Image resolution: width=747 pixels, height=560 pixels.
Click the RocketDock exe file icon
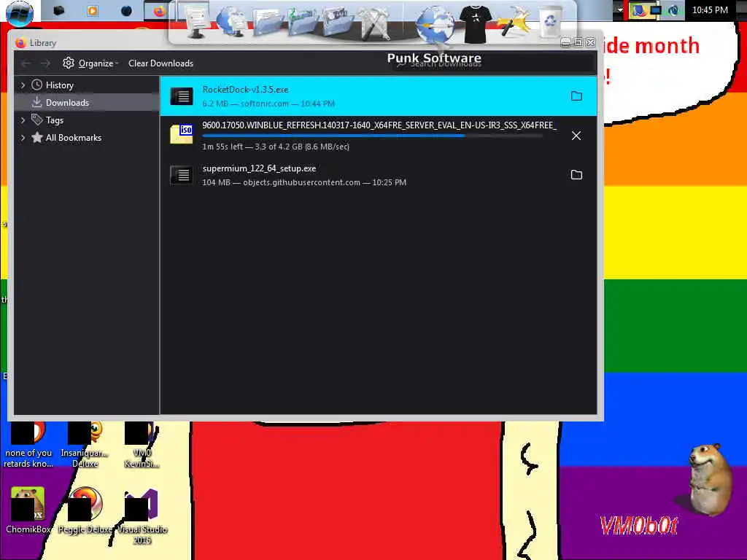click(x=182, y=96)
